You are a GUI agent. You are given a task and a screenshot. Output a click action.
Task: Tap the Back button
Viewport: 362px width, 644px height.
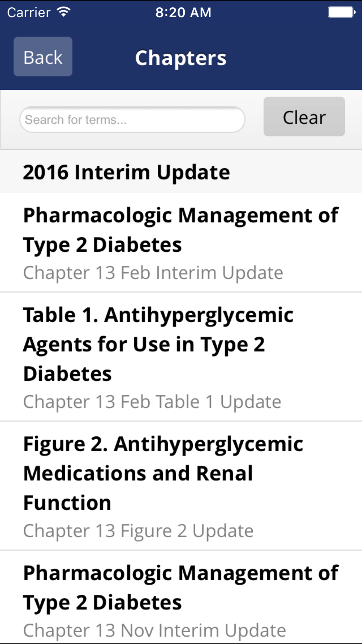43,57
